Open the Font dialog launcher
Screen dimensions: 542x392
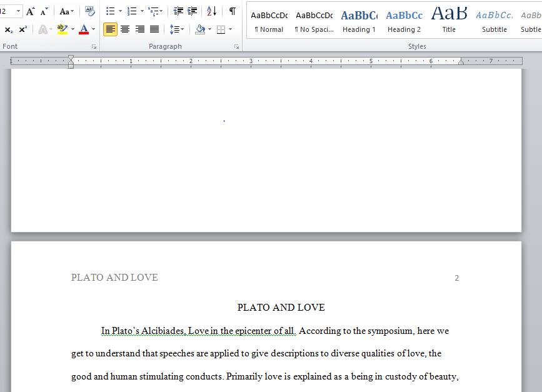(94, 47)
